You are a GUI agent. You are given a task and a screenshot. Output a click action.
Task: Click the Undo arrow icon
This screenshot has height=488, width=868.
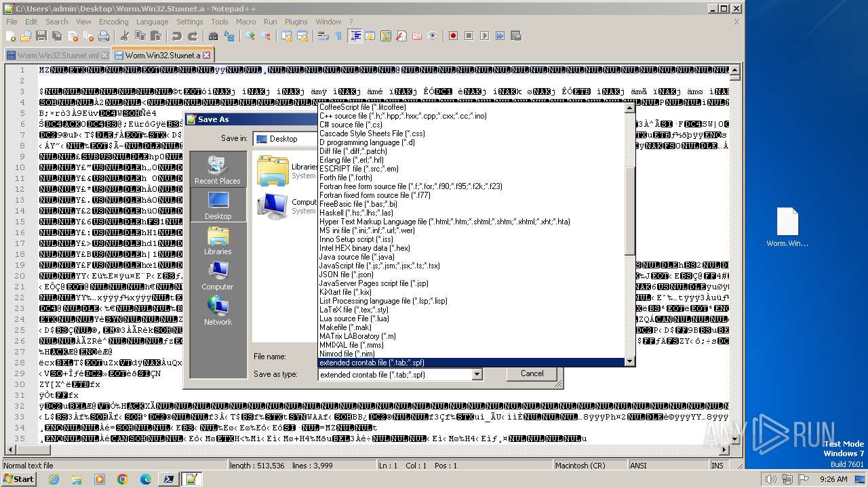pyautogui.click(x=177, y=36)
